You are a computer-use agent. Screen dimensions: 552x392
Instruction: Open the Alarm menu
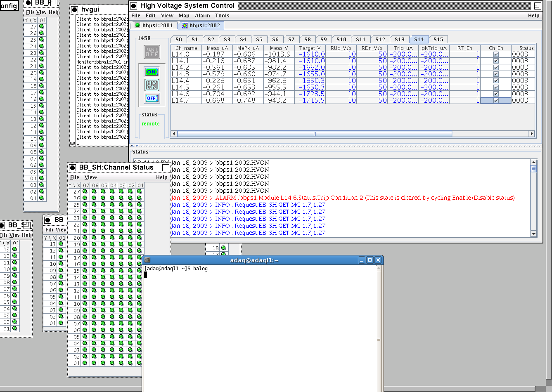[202, 16]
